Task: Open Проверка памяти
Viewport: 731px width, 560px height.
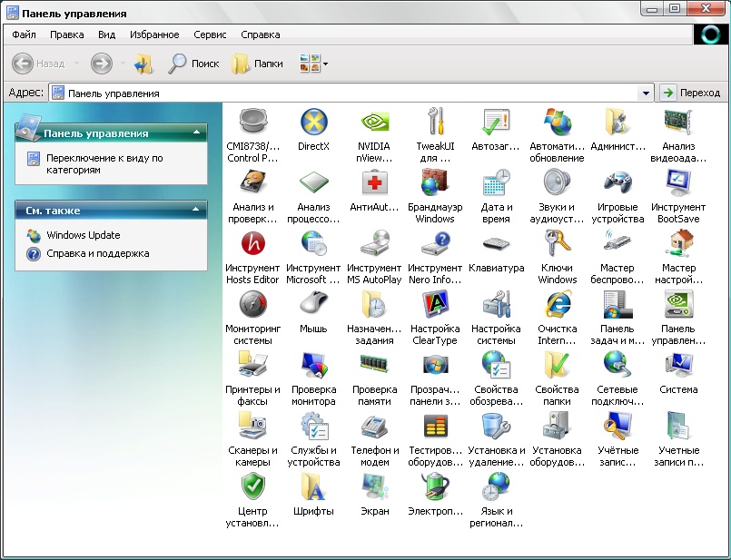Action: (x=374, y=378)
